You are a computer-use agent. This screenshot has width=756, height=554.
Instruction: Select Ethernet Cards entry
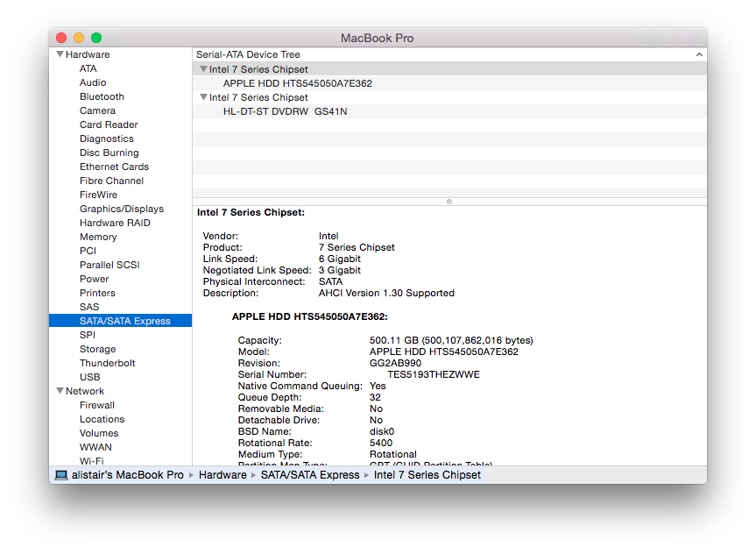[x=114, y=167]
